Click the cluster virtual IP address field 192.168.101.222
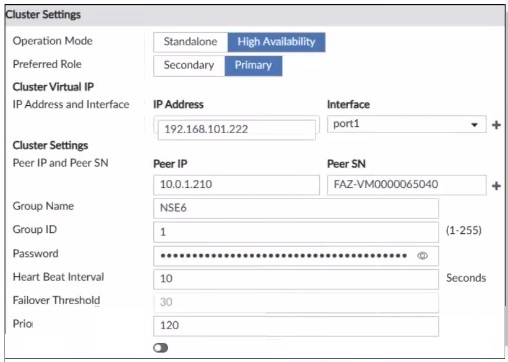 click(x=236, y=129)
